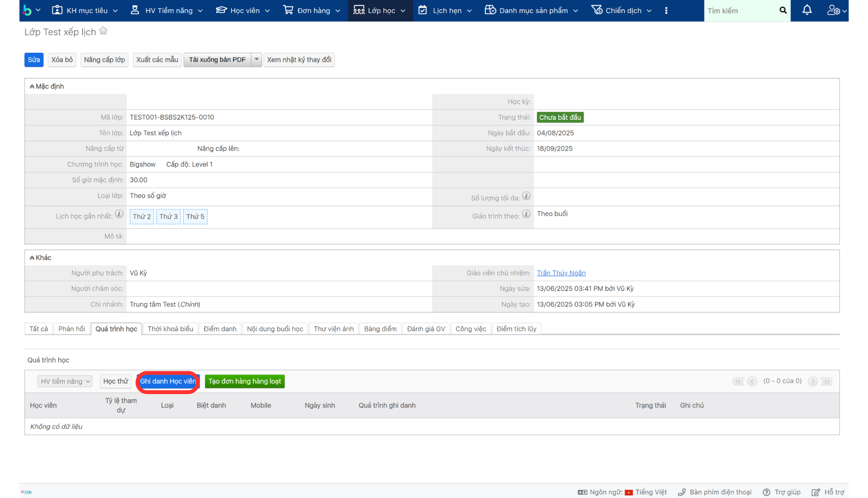Collapse the Mặc định section

(32, 87)
